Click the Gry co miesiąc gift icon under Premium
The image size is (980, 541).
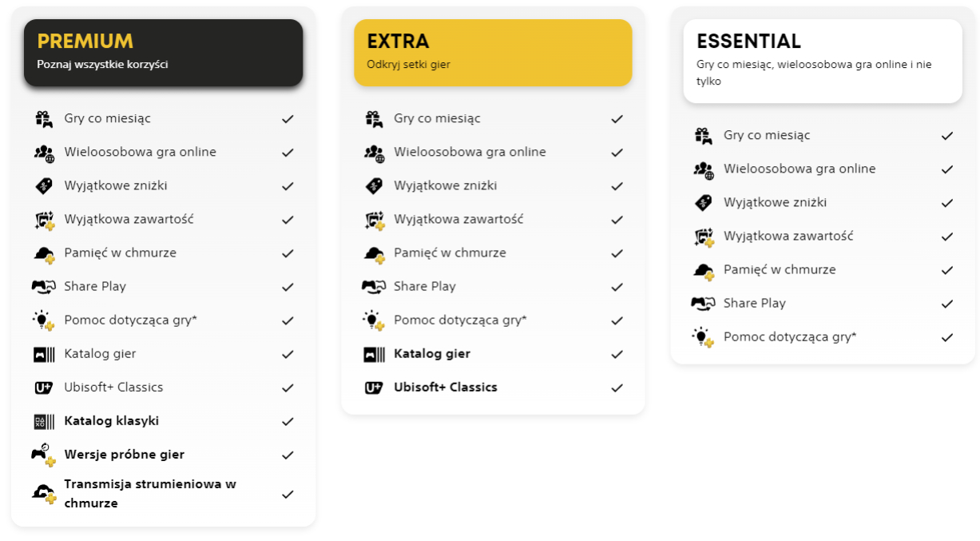pyautogui.click(x=44, y=118)
